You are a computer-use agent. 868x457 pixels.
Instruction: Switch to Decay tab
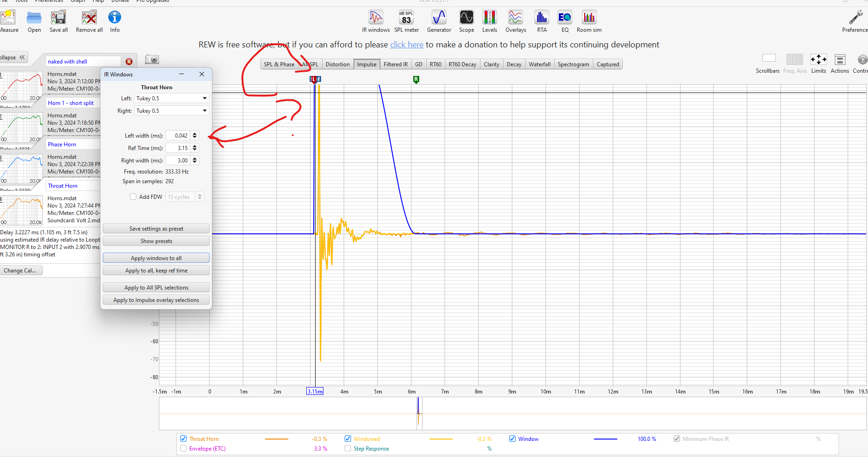pyautogui.click(x=514, y=64)
